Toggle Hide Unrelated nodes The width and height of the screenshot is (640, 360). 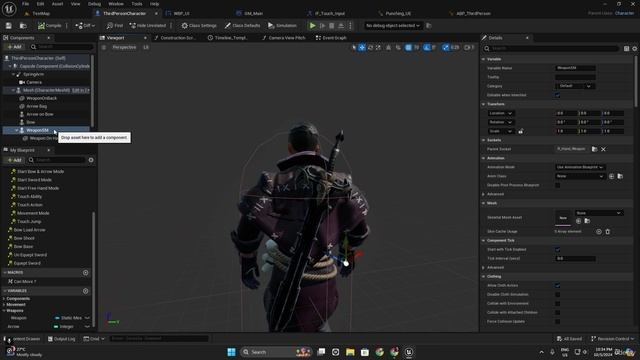(x=148, y=26)
